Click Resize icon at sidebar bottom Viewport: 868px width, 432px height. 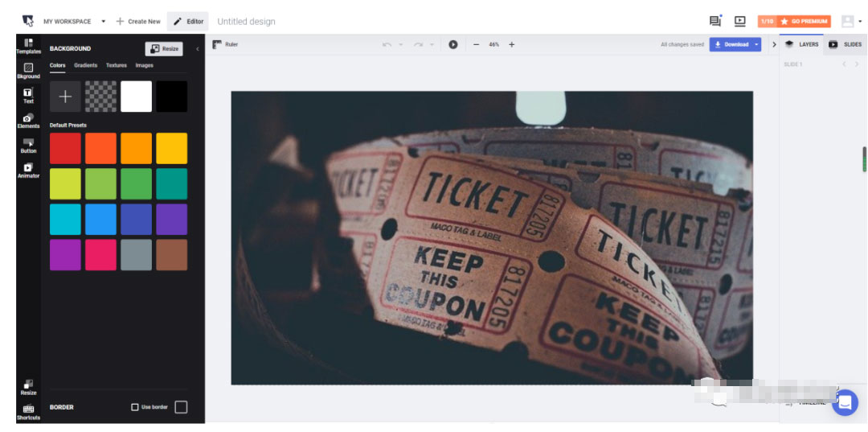28,388
